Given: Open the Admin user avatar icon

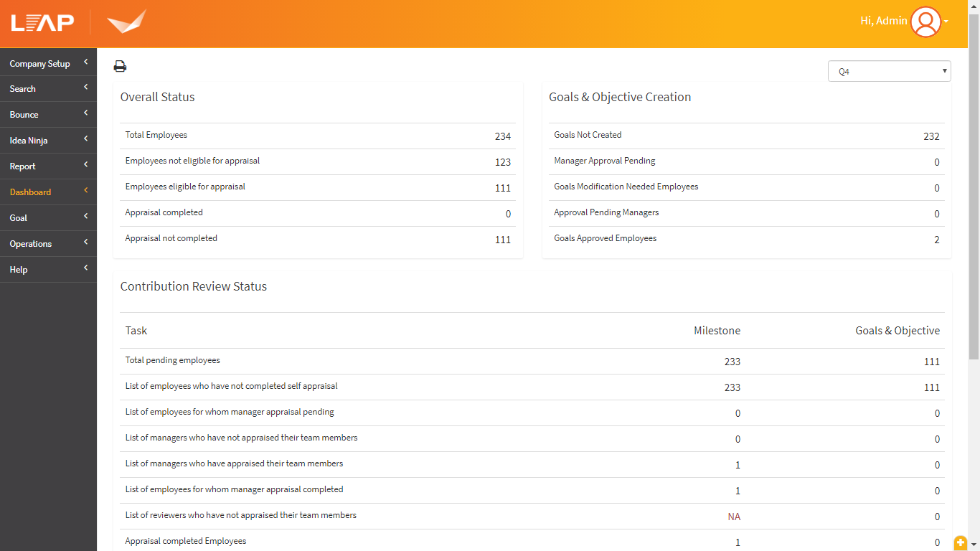Looking at the screenshot, I should (925, 22).
